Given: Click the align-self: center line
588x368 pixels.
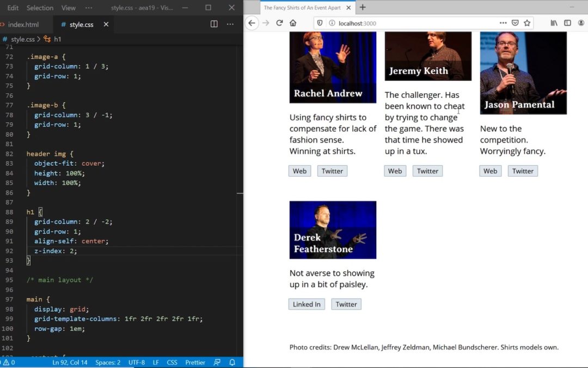Looking at the screenshot, I should (x=71, y=241).
